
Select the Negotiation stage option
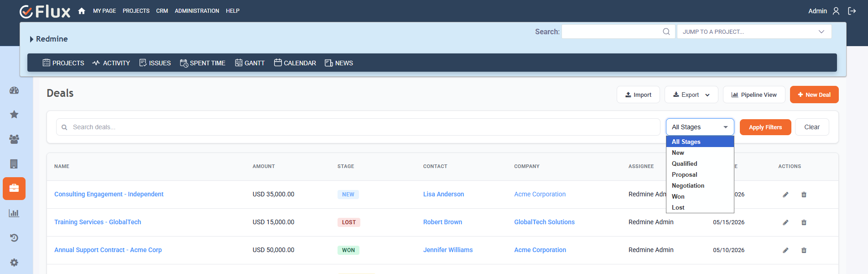point(700,185)
